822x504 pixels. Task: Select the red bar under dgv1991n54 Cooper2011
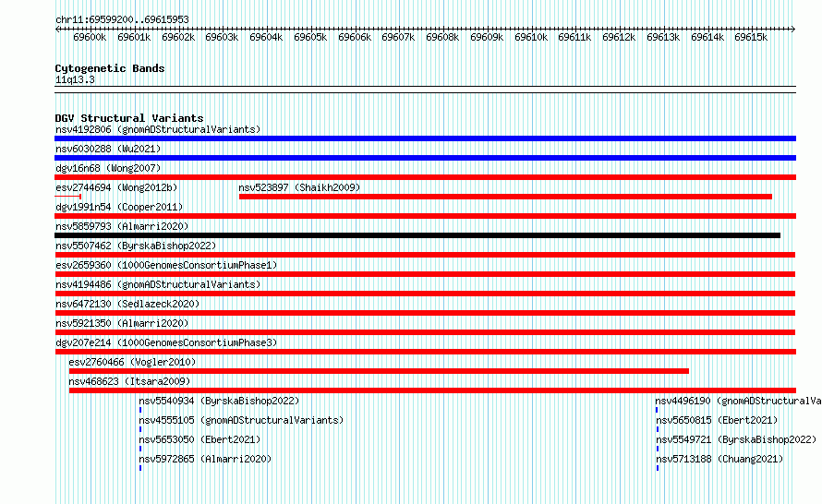pos(425,216)
